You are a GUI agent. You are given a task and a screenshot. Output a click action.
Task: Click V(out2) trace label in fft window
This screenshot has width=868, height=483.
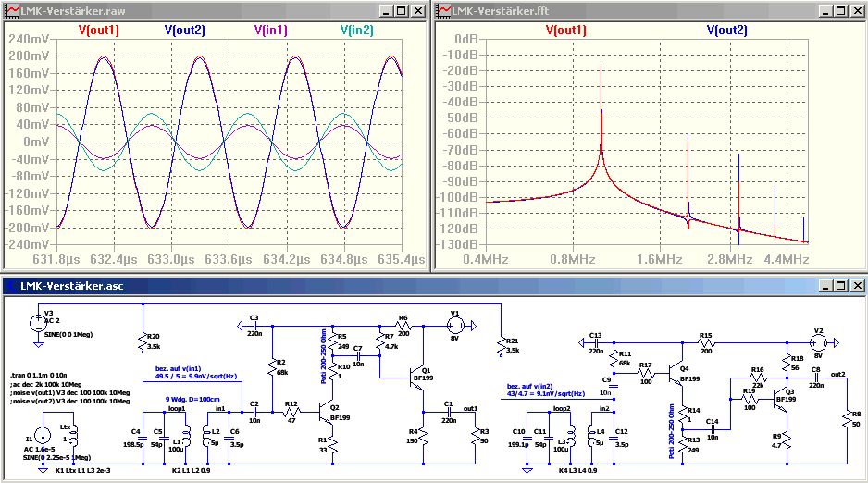click(726, 30)
